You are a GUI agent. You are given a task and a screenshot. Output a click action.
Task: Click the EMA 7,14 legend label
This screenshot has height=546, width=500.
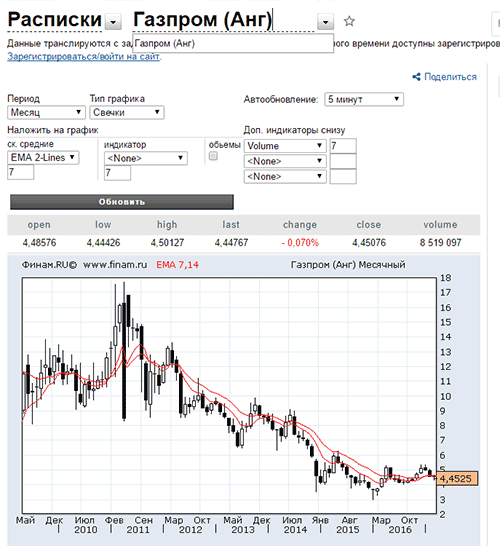coord(177,265)
